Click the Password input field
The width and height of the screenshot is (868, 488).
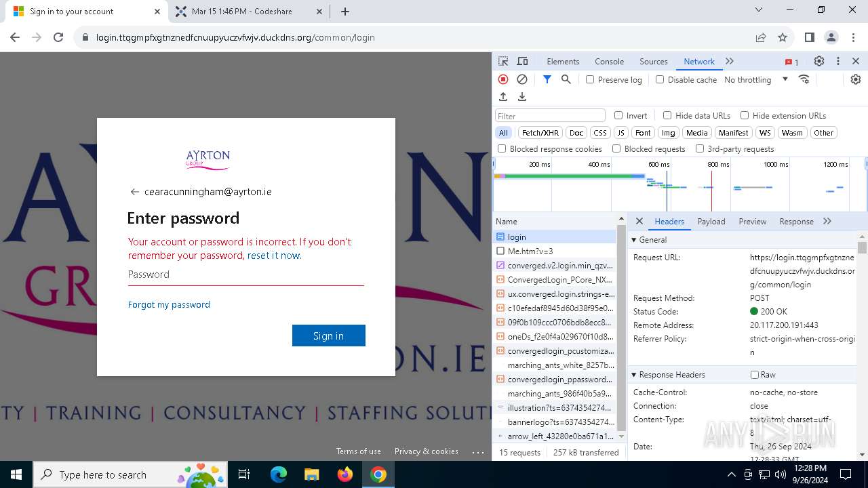(246, 274)
